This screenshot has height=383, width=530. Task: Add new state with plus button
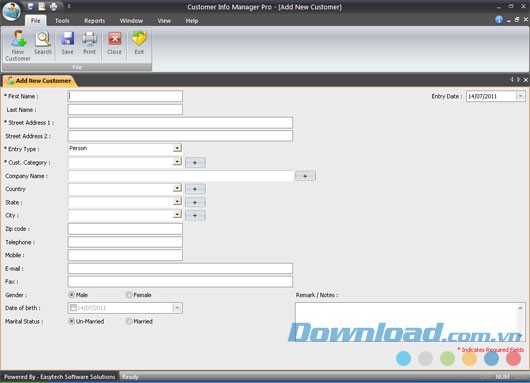195,202
